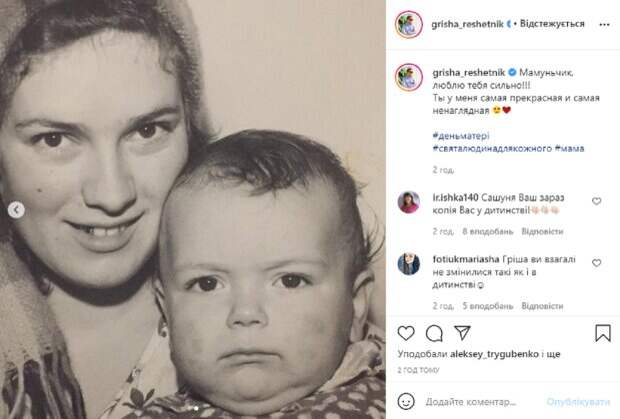The image size is (620, 419).
Task: Open the comment bubble icon
Action: tap(434, 333)
